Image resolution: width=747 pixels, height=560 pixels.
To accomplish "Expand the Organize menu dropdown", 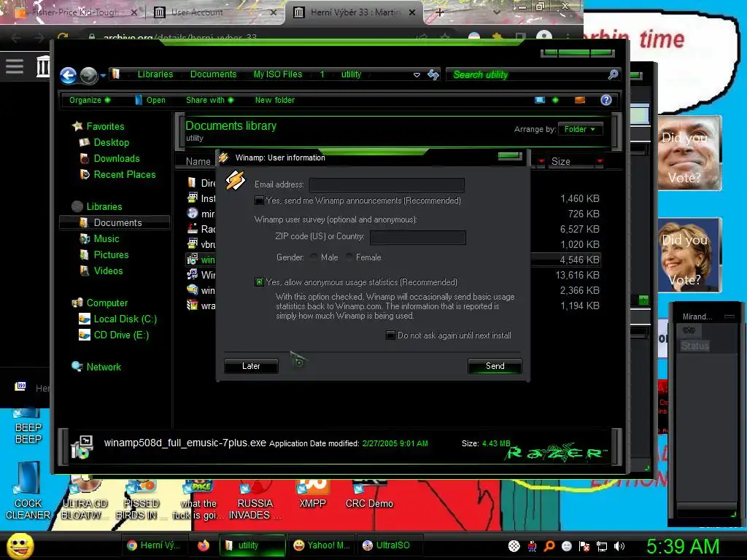I will (x=90, y=100).
